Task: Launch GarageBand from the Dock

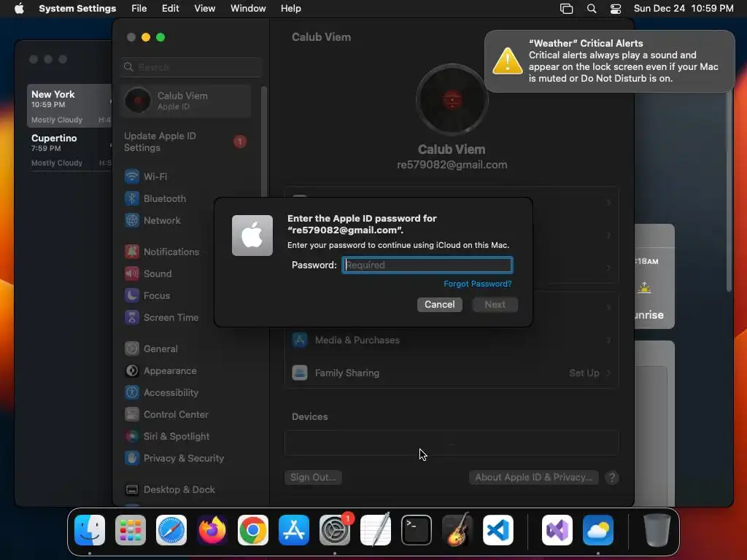Action: click(x=457, y=530)
